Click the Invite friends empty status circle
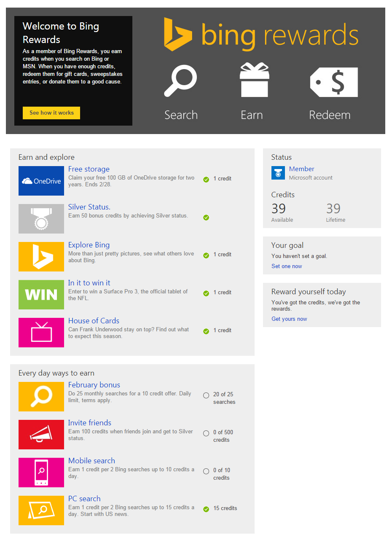The image size is (392, 548). tap(206, 433)
